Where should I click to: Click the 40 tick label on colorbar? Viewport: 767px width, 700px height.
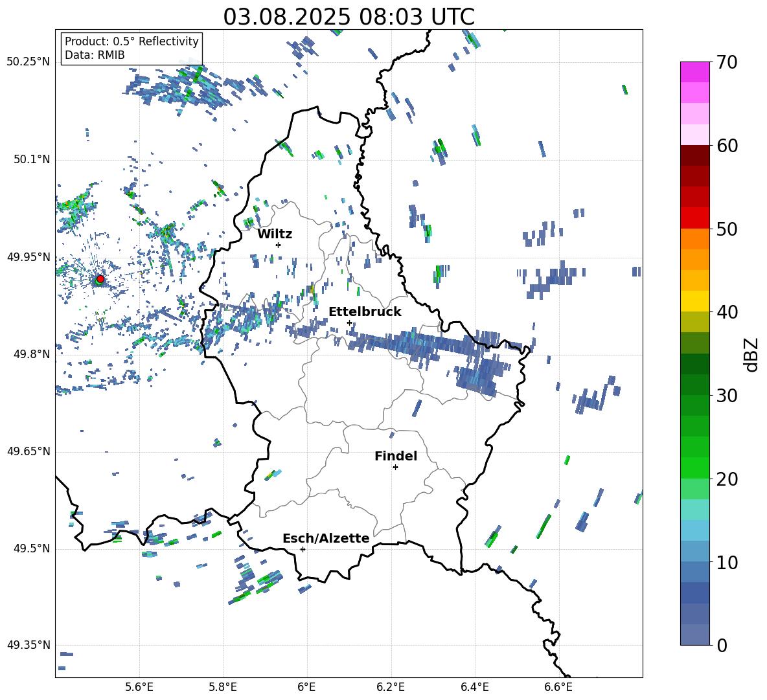727,312
